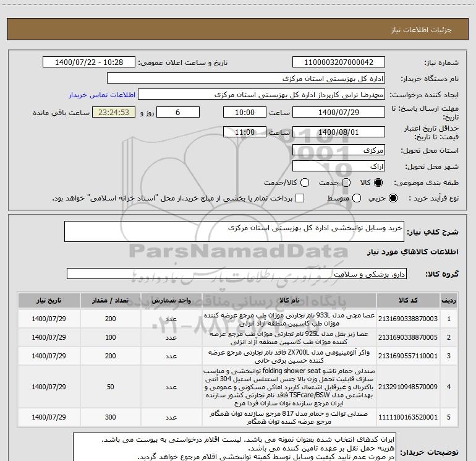Click quantity 100 in row 2
Viewport: 476px width, 461px height.
coord(110,337)
